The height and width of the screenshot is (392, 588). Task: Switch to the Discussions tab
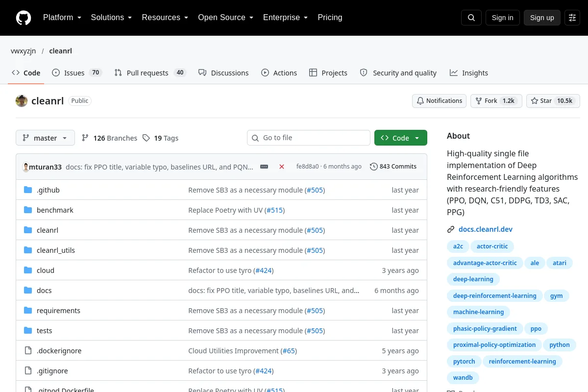click(223, 73)
